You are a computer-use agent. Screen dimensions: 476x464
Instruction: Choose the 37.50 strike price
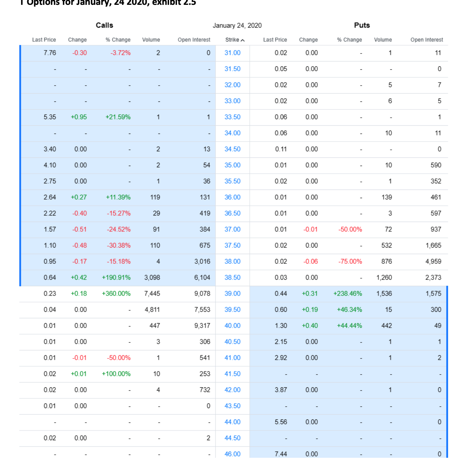232,245
